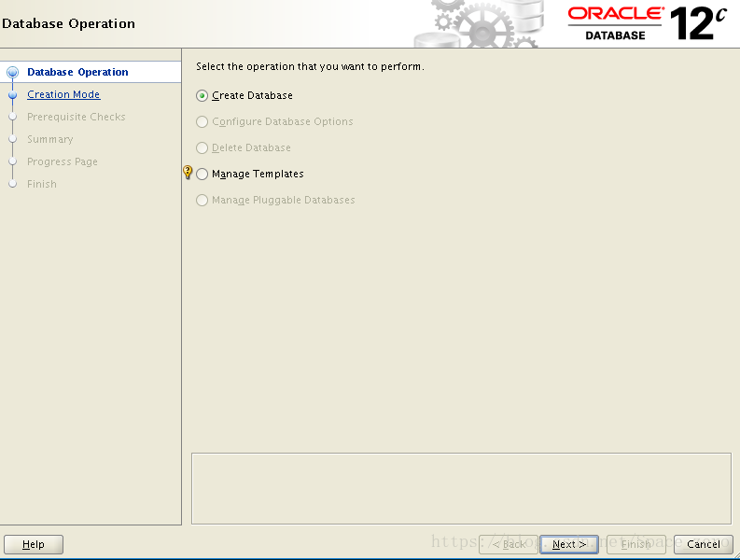The image size is (740, 560).
Task: Click the instruction text 'Select the operation that you want to perform.'
Action: [310, 66]
